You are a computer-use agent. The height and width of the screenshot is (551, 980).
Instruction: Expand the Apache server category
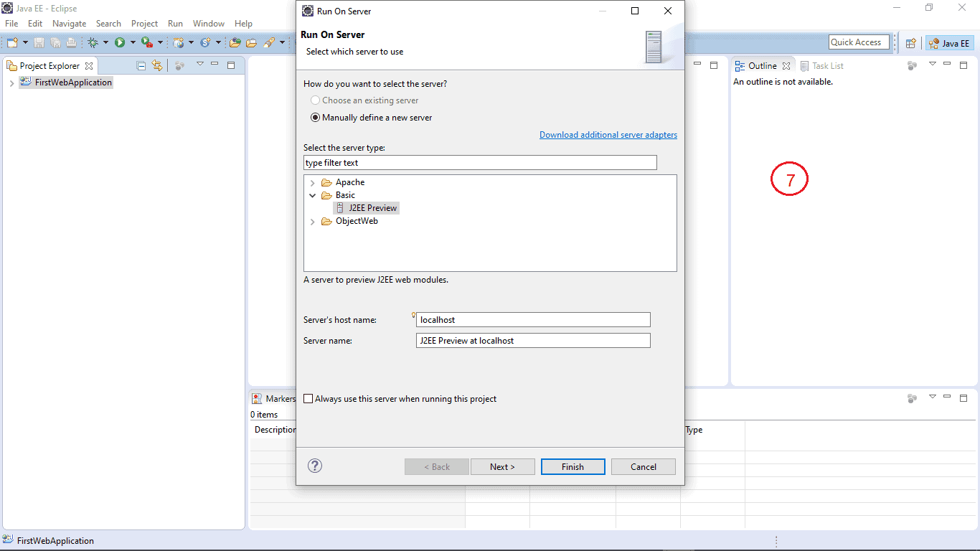312,183
